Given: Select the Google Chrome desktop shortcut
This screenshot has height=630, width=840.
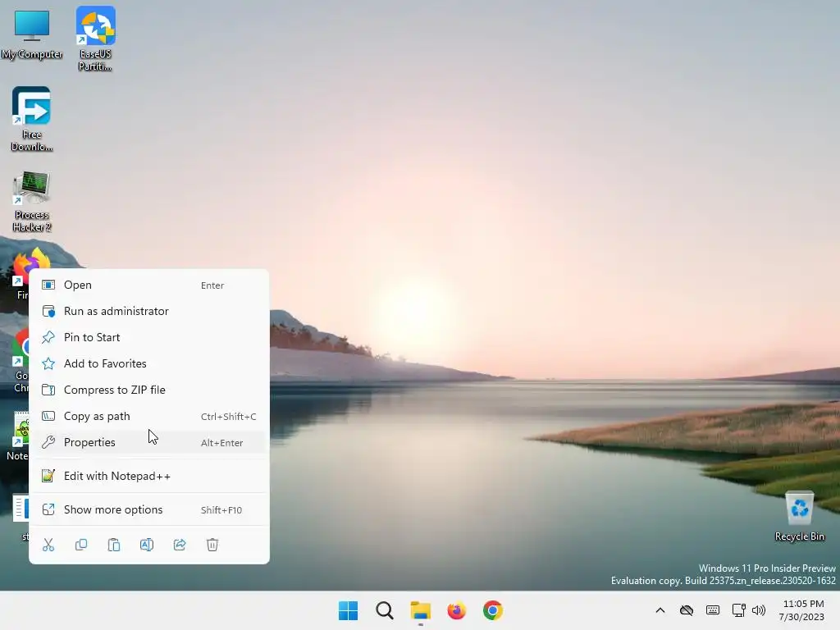Looking at the screenshot, I should click(21, 360).
